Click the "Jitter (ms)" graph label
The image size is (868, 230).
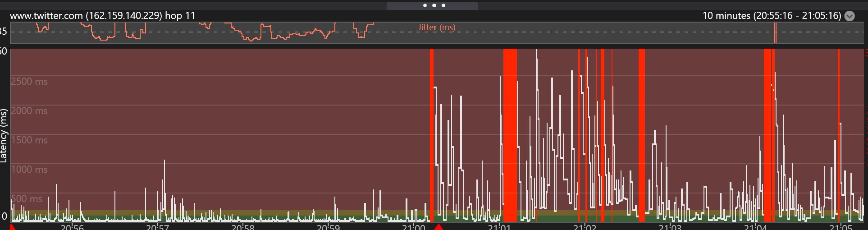click(437, 28)
